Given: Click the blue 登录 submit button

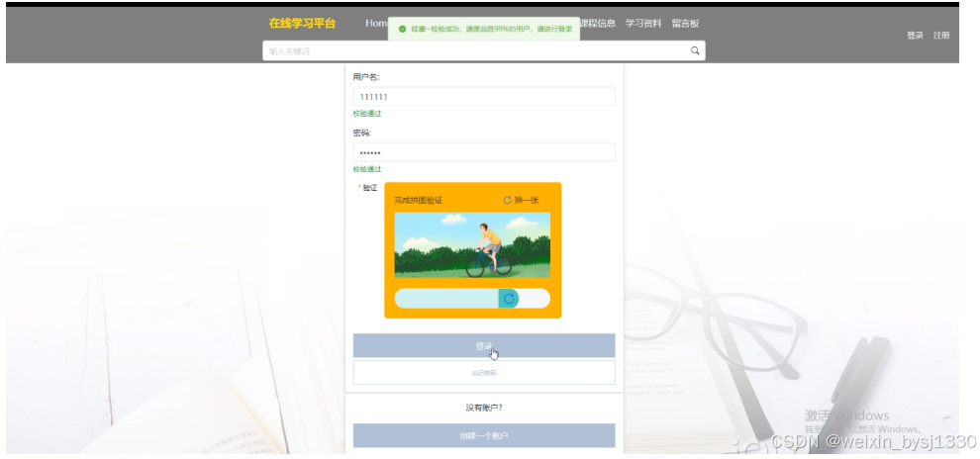Looking at the screenshot, I should [484, 345].
